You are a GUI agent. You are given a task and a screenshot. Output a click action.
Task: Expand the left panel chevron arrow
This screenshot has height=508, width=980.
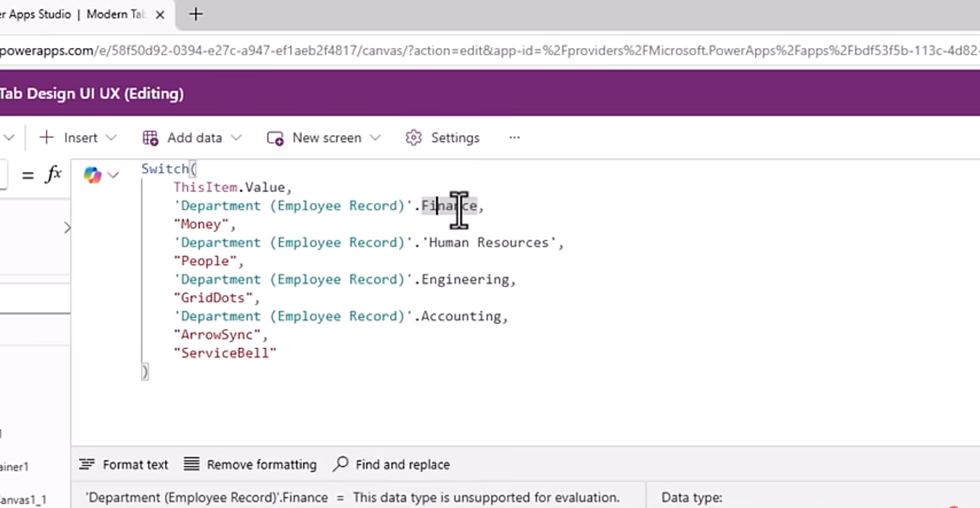click(x=67, y=228)
